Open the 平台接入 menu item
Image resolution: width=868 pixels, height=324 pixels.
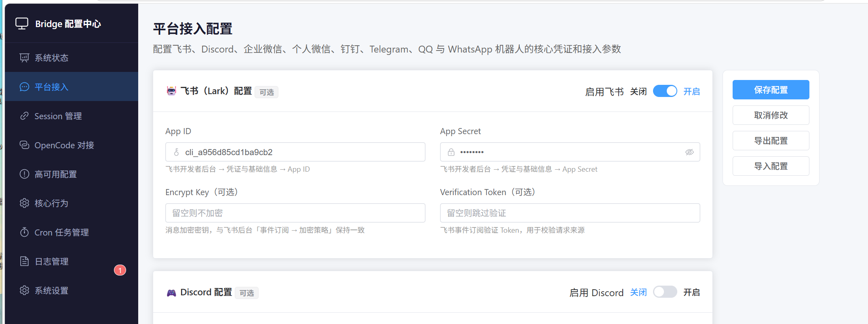pyautogui.click(x=72, y=87)
